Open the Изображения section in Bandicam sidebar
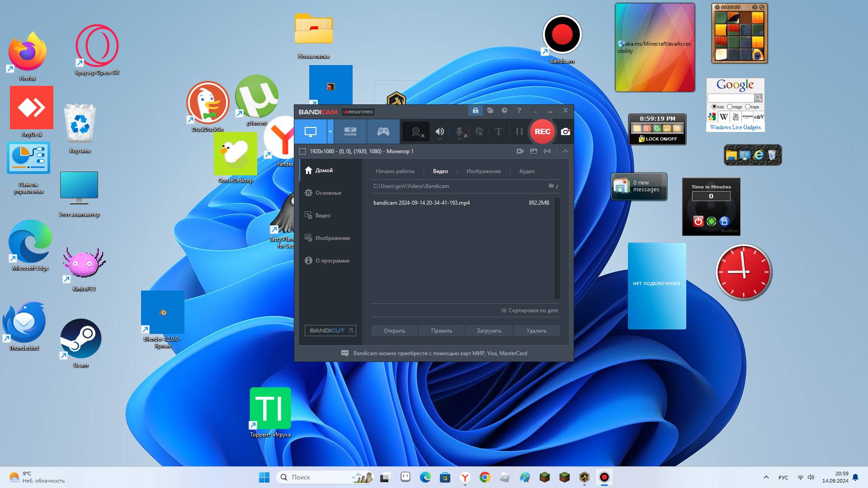Image resolution: width=868 pixels, height=488 pixels. coord(330,238)
